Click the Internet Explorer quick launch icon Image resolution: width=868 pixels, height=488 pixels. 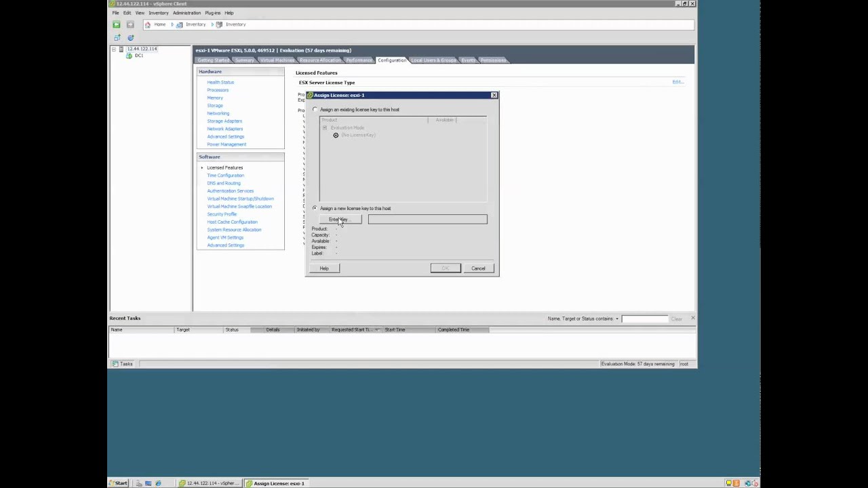(158, 483)
